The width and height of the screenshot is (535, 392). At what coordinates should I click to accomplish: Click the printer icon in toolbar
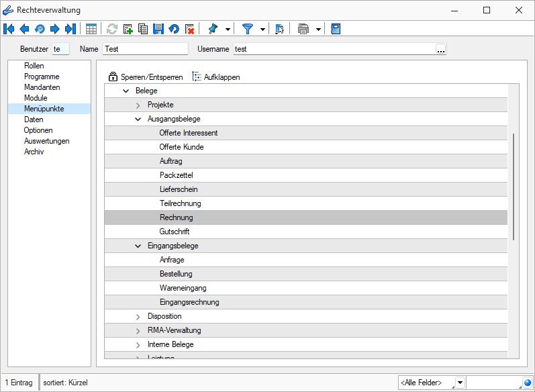pyautogui.click(x=303, y=29)
